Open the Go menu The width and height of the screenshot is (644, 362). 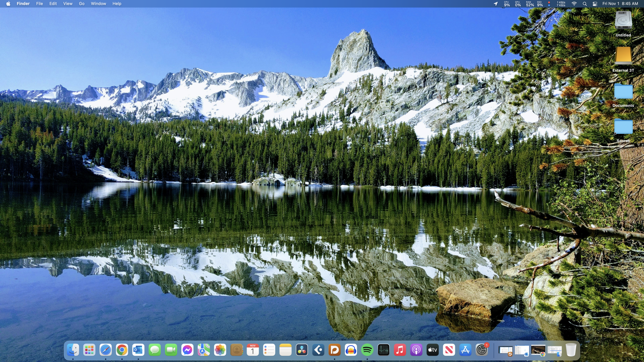(x=81, y=4)
